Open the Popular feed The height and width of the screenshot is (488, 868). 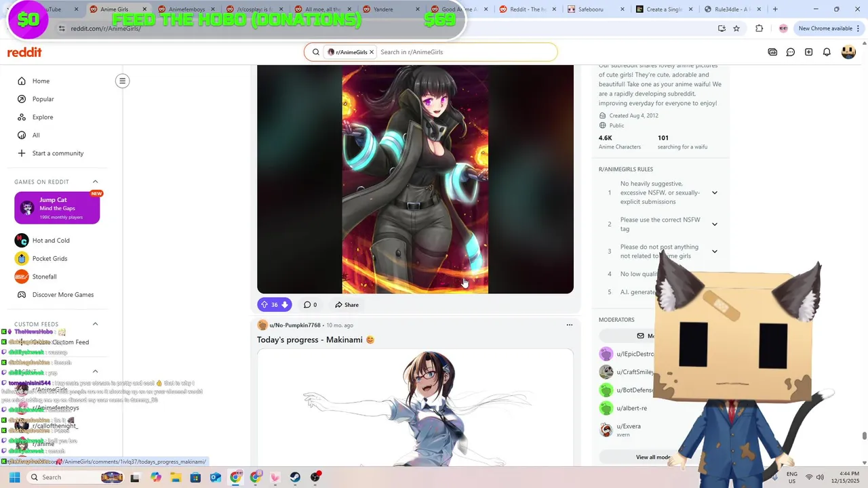point(43,99)
